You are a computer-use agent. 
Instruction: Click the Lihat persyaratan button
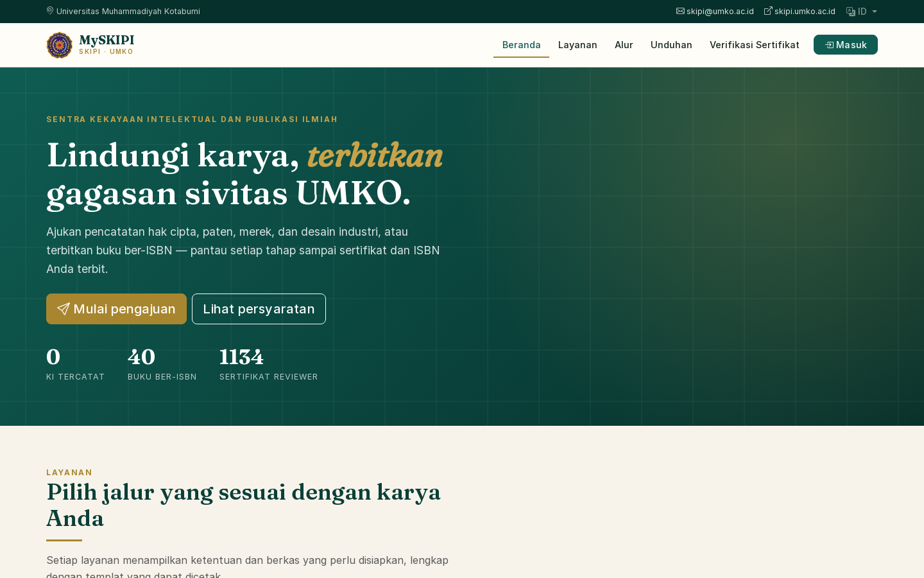point(259,309)
